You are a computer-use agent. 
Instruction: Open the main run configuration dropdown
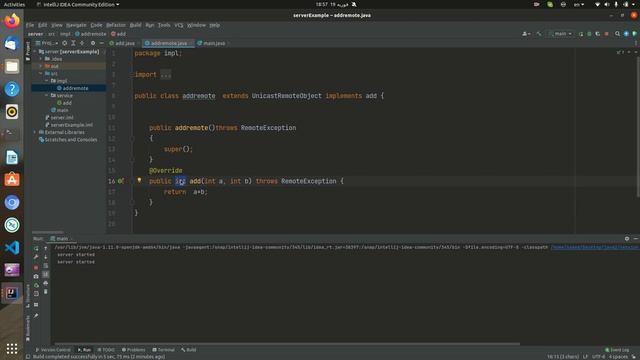click(560, 34)
